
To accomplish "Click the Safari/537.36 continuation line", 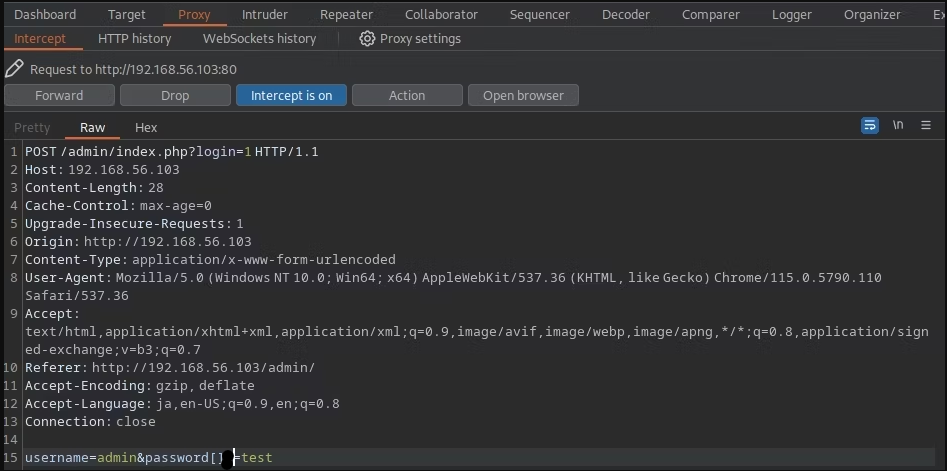I will 77,296.
